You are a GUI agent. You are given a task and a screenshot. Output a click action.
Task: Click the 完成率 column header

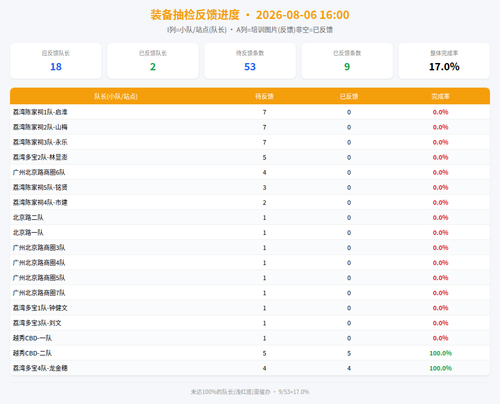point(440,97)
